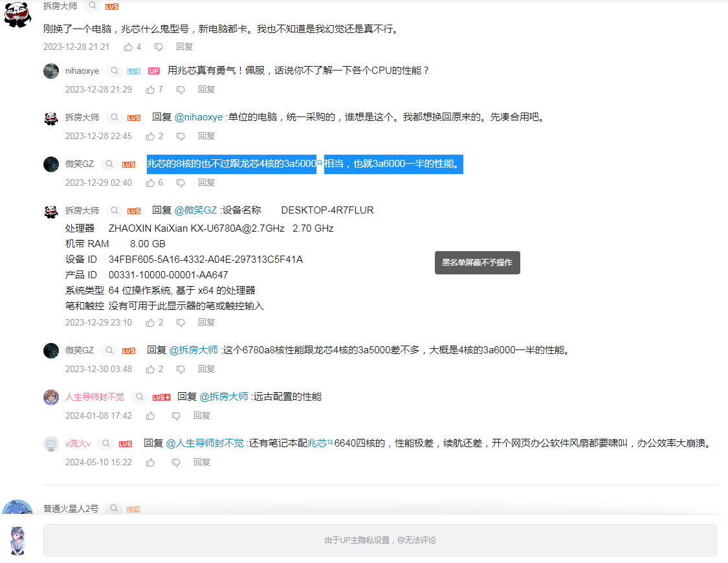728x563 pixels.
Task: Click the dislike icon under nihaoxye's comment
Action: pyautogui.click(x=180, y=89)
